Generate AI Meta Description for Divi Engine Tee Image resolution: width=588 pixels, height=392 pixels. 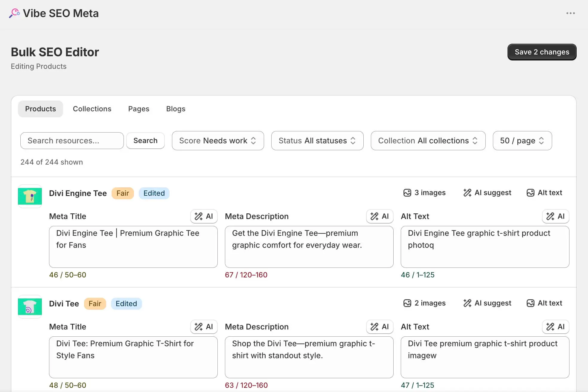point(380,216)
